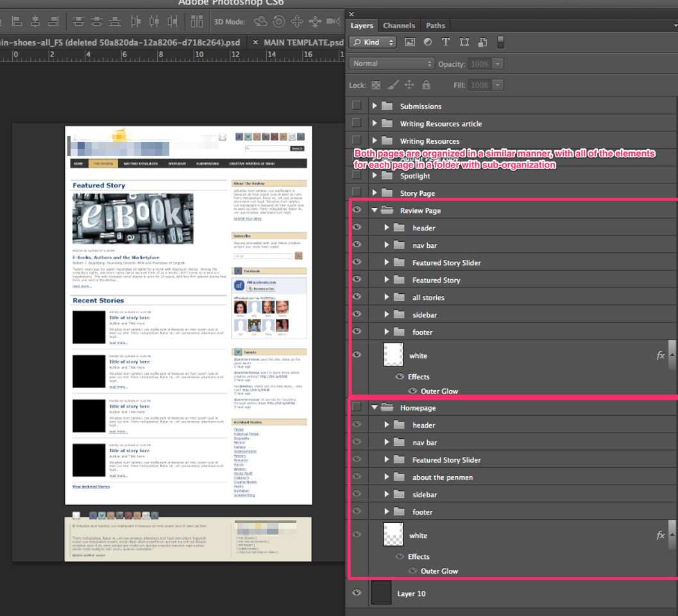Switch to the Layers tab
The width and height of the screenshot is (678, 616).
(362, 26)
